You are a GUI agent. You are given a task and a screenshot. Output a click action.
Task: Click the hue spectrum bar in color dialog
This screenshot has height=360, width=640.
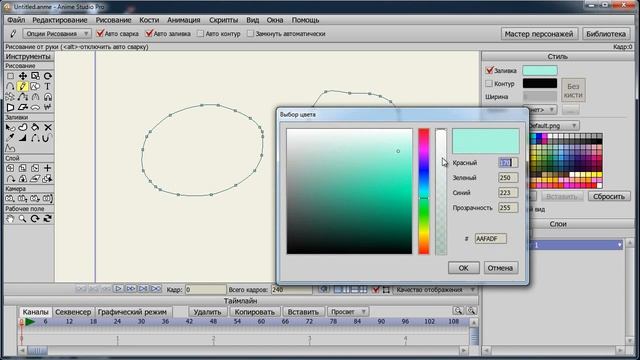coord(424,191)
